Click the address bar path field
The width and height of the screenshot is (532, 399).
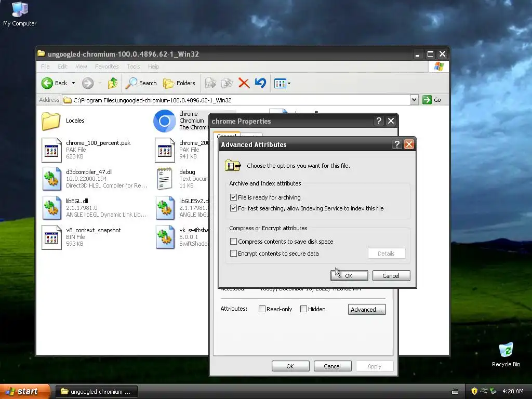point(236,100)
